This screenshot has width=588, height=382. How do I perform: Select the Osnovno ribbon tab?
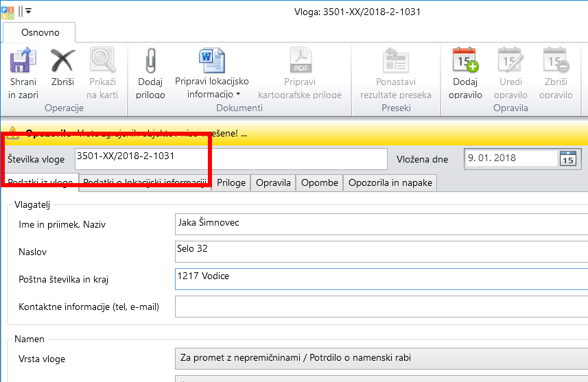40,32
